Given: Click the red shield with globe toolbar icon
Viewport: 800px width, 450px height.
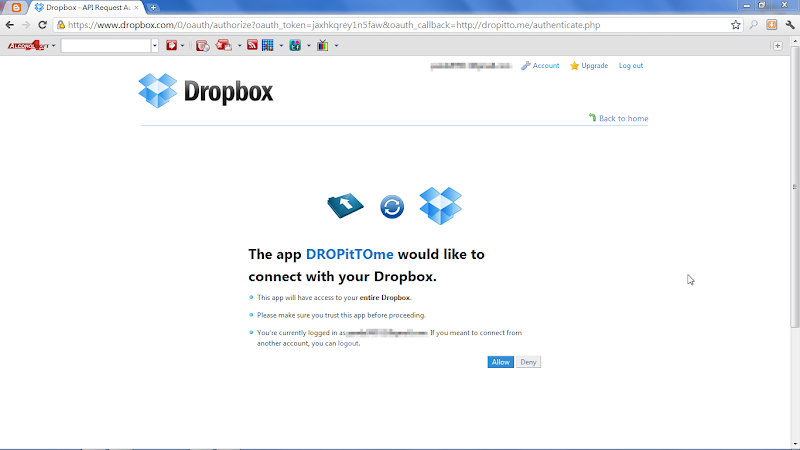Looking at the screenshot, I should 203,45.
